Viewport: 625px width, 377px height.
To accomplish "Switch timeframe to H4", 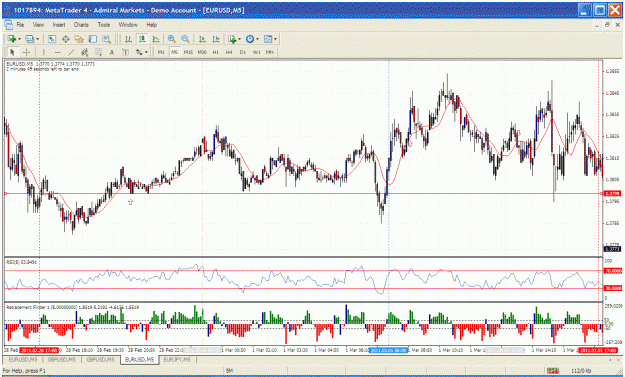I will coord(229,52).
